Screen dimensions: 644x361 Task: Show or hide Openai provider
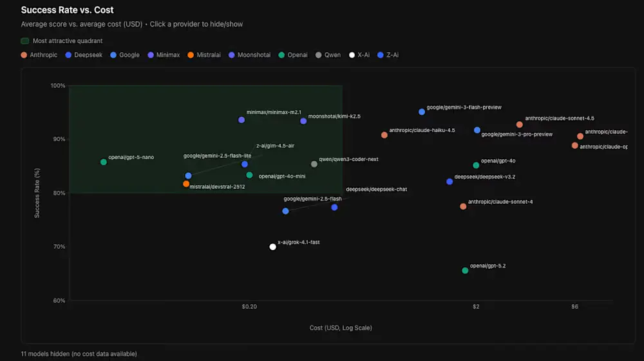coord(293,55)
